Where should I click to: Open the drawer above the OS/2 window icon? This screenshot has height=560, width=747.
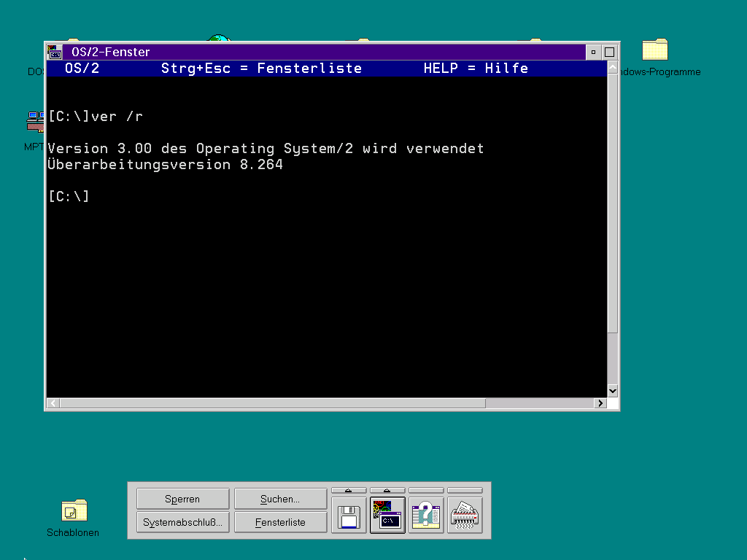coord(387,491)
